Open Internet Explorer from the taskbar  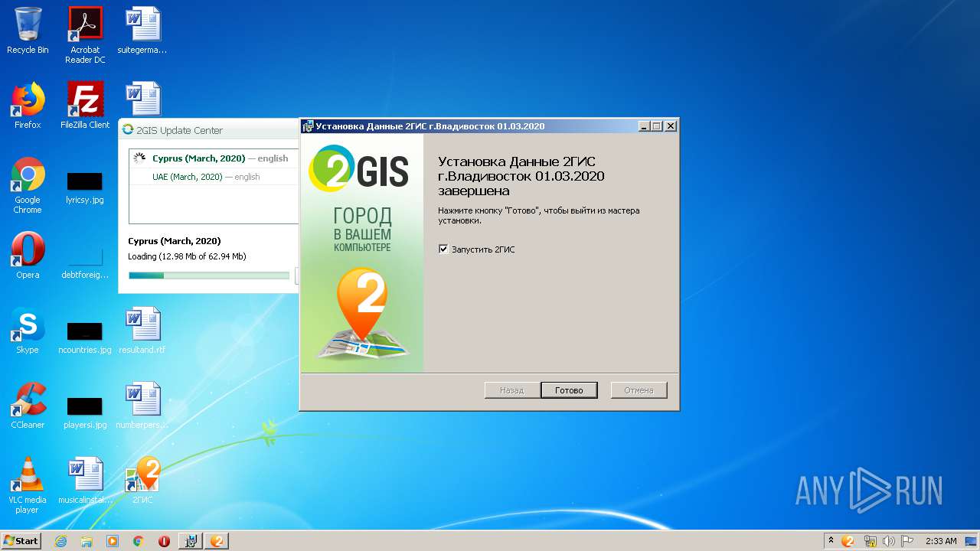pyautogui.click(x=60, y=541)
